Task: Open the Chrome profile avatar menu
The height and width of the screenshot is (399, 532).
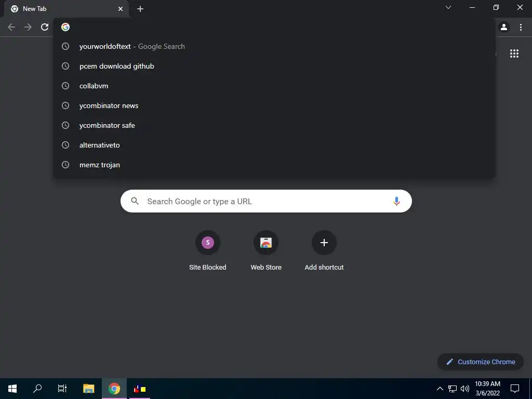Action: coord(504,27)
